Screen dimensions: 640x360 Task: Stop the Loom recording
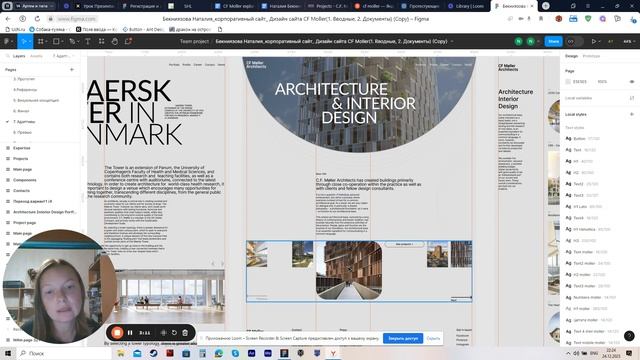[x=117, y=333]
